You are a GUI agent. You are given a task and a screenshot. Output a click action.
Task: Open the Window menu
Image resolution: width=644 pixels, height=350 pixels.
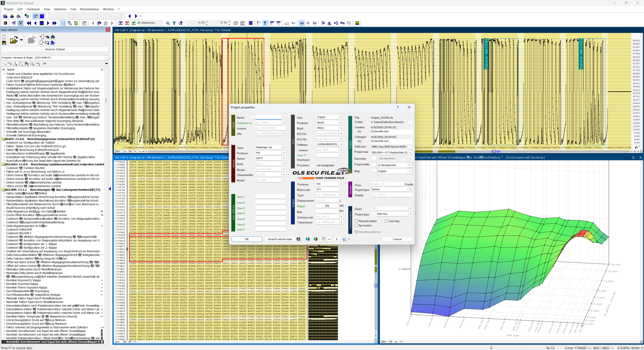(108, 9)
